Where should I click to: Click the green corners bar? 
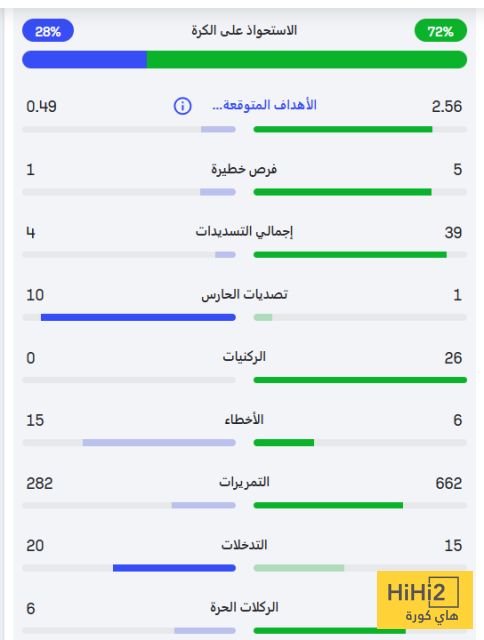coord(360,380)
